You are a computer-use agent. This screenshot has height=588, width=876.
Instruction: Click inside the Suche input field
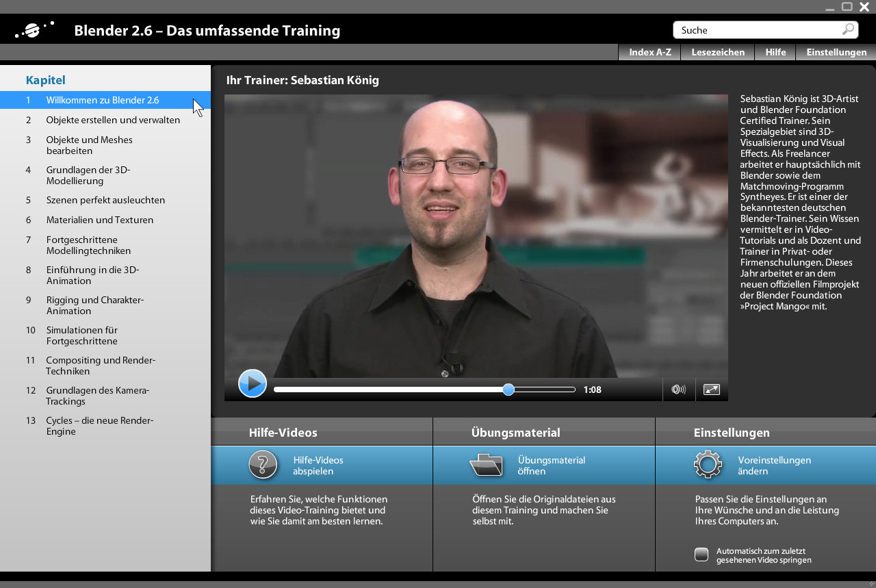[753, 29]
